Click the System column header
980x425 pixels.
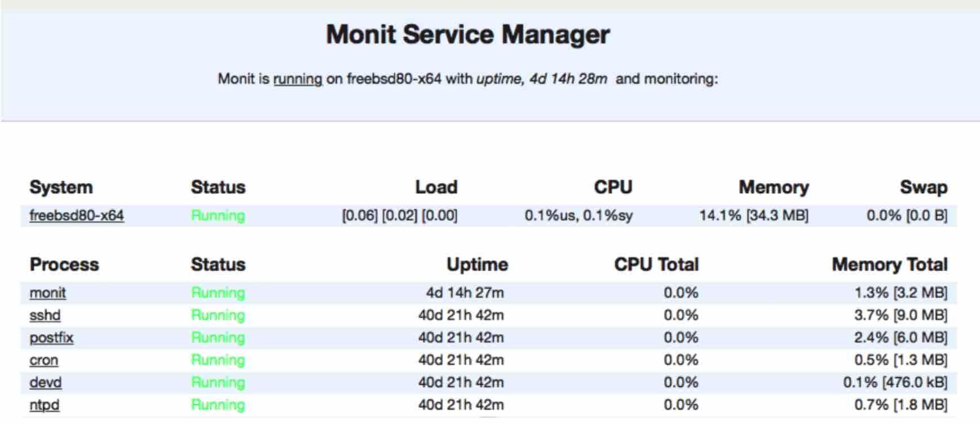point(61,187)
